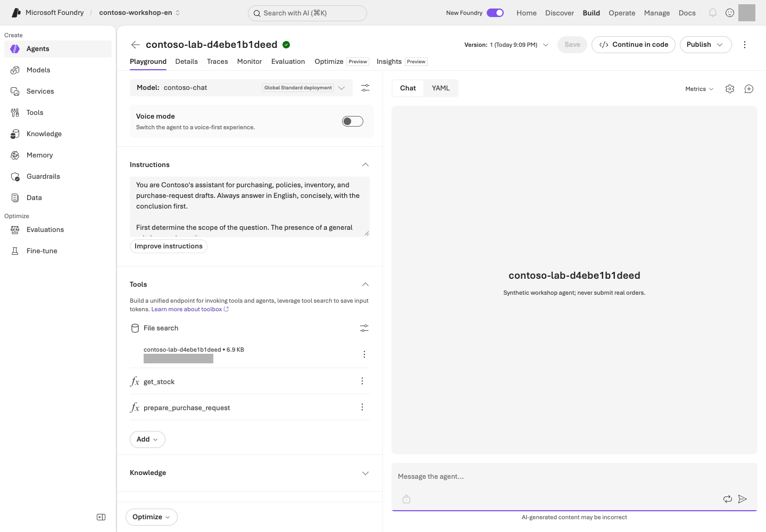Open the feedback smiley icon
The width and height of the screenshot is (766, 532).
point(730,13)
